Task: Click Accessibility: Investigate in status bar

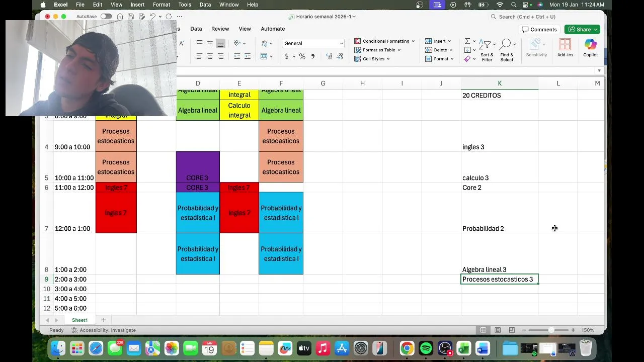Action: pos(104,330)
